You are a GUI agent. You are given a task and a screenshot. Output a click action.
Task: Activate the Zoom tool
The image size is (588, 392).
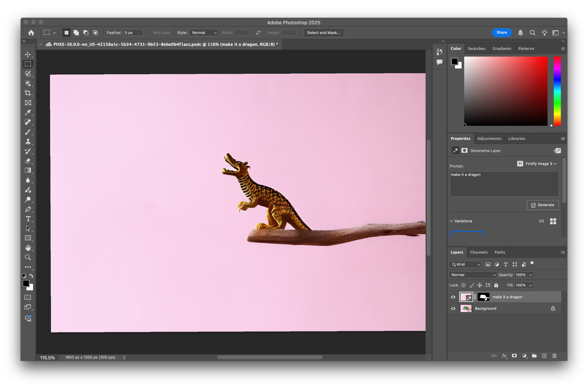point(28,257)
